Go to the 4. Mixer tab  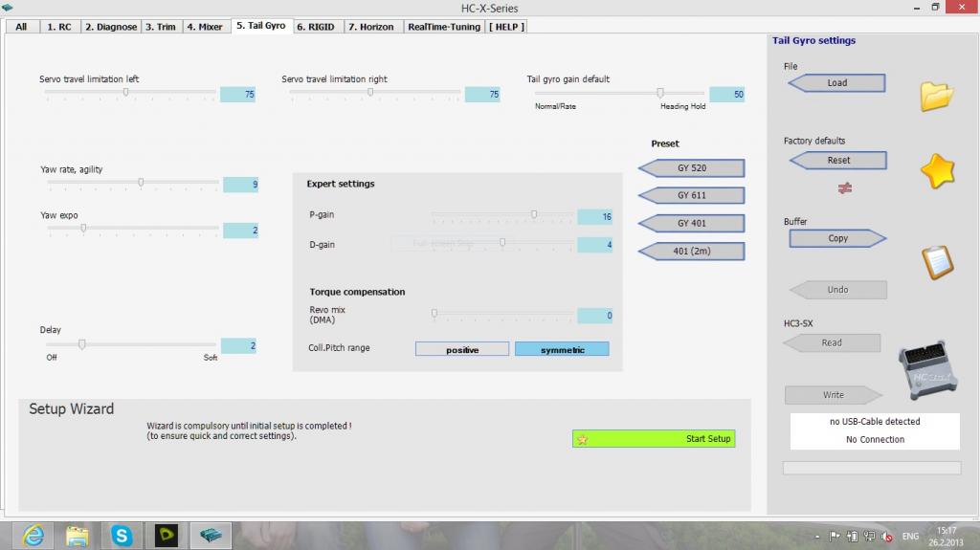(x=205, y=27)
